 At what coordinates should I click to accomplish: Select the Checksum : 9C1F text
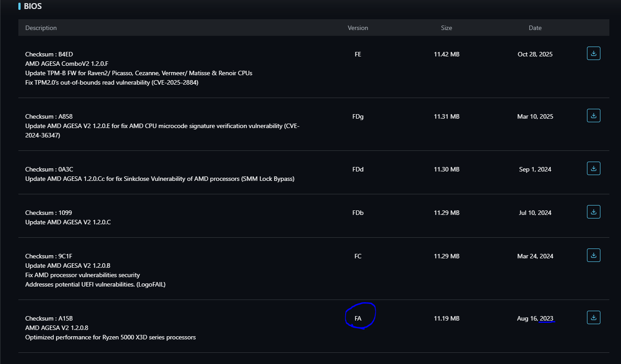pyautogui.click(x=48, y=256)
